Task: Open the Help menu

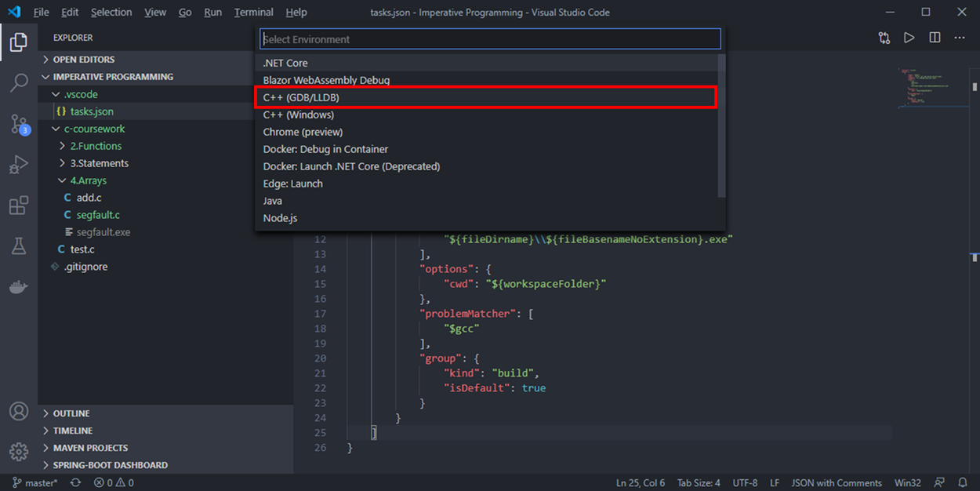Action: click(296, 13)
